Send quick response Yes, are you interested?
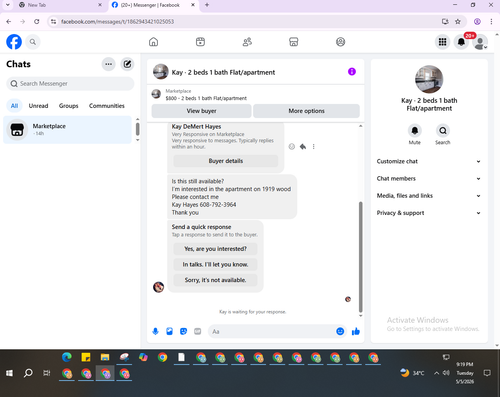The image size is (500, 397). click(215, 249)
